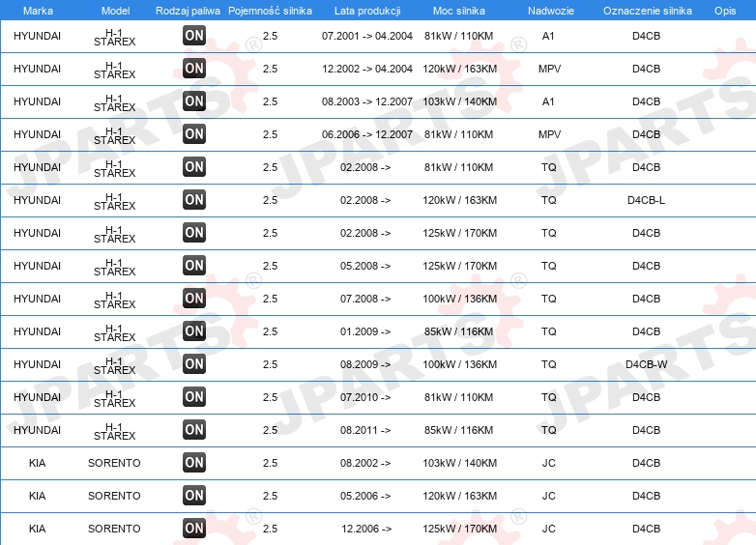The height and width of the screenshot is (545, 756).
Task: Click SORENTO in the 12.2006 row
Action: click(114, 529)
